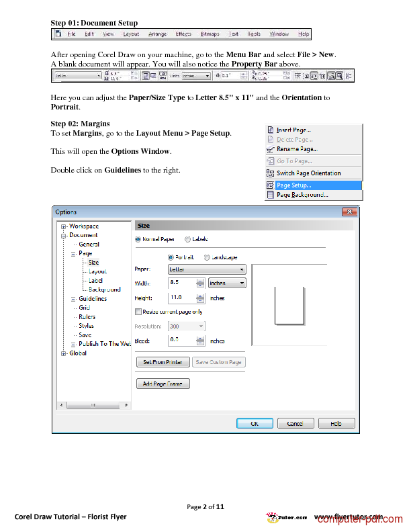Select Layout in the options tree

coord(97,271)
